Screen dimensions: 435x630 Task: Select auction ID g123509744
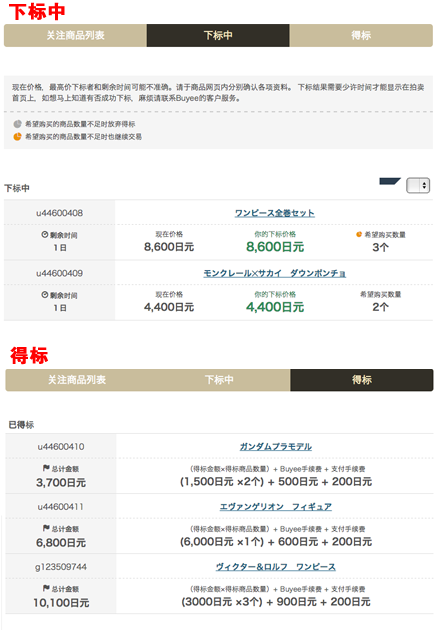tap(61, 567)
